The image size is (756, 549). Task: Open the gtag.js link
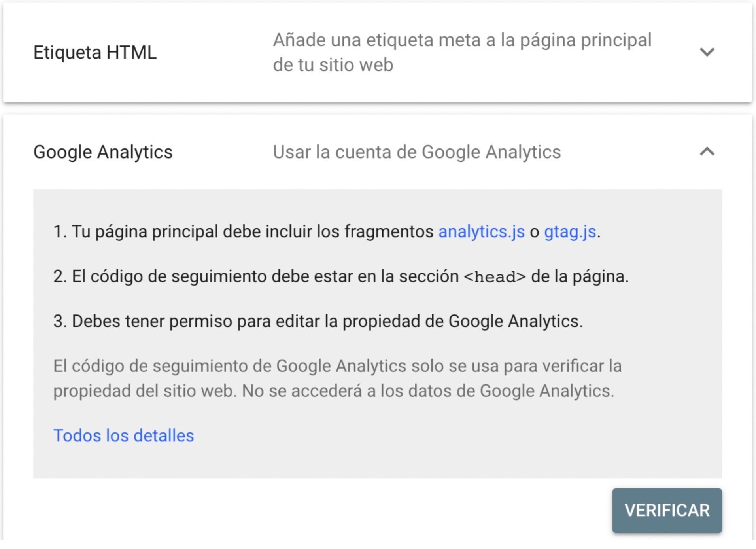569,232
